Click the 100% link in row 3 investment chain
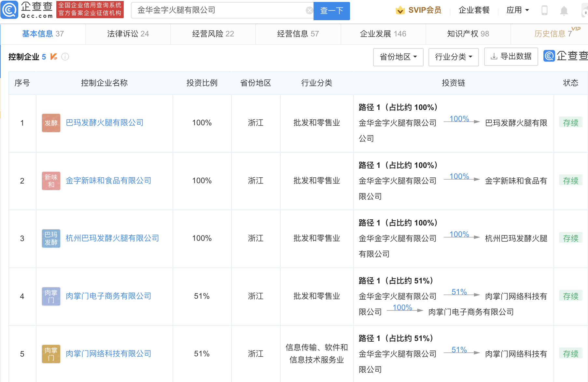Screen dimensions: 588x382 point(459,235)
